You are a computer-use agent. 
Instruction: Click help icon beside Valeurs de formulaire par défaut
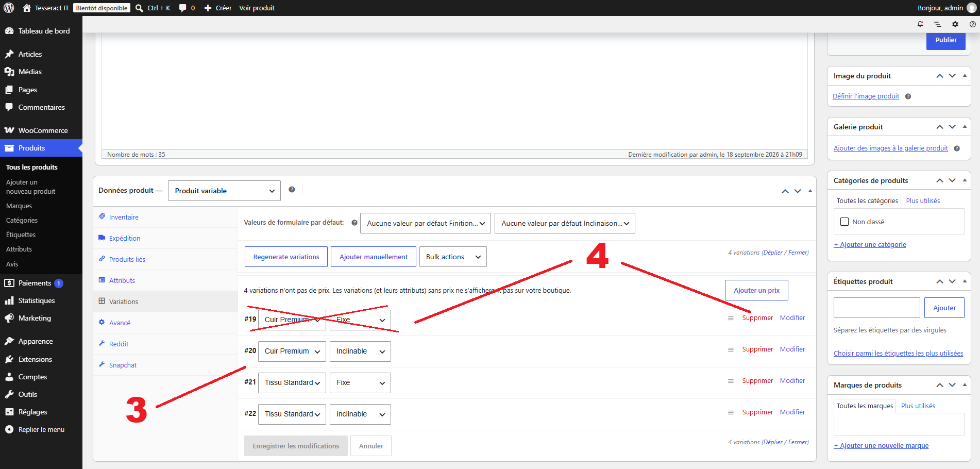(354, 223)
